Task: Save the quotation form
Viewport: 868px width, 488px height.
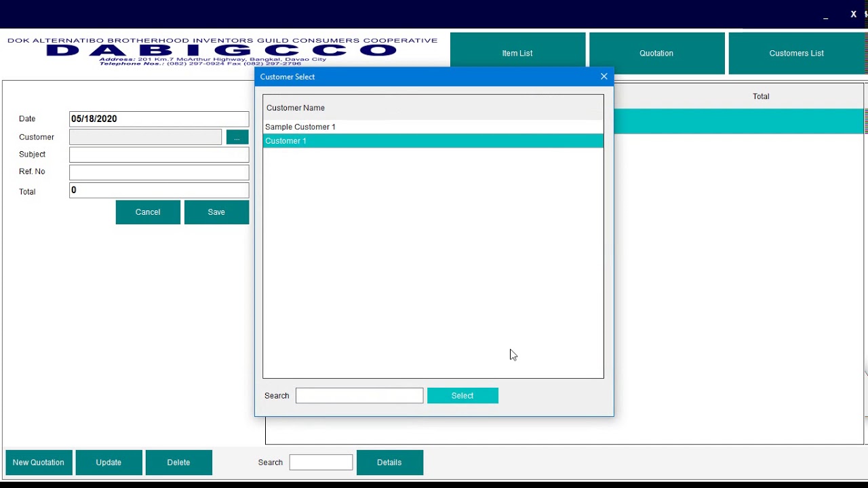Action: pos(216,212)
